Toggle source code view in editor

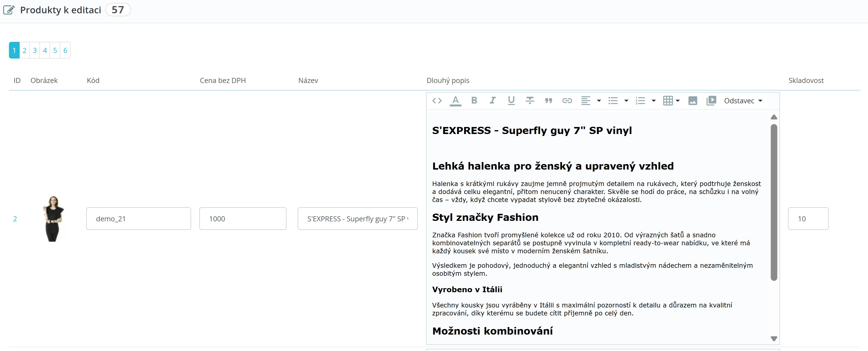(437, 101)
